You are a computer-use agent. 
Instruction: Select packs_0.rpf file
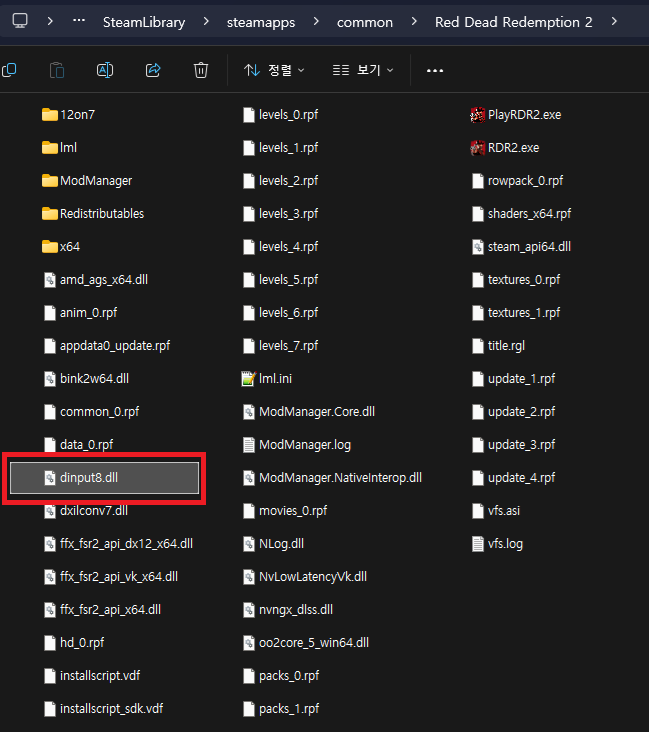click(281, 676)
